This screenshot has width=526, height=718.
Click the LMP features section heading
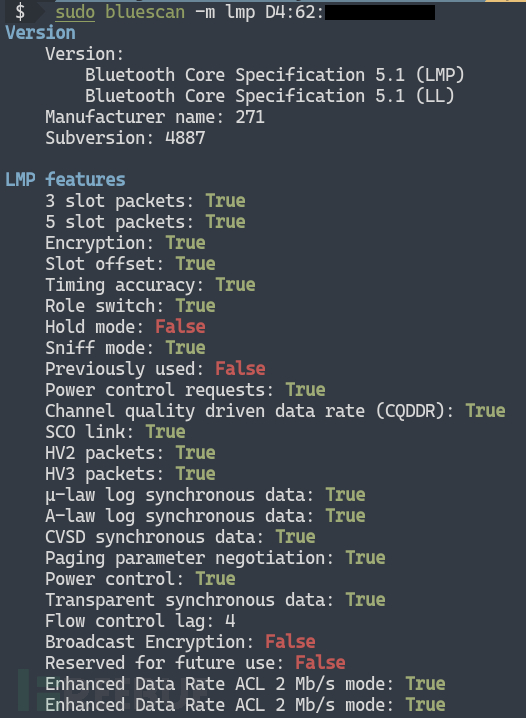(65, 180)
